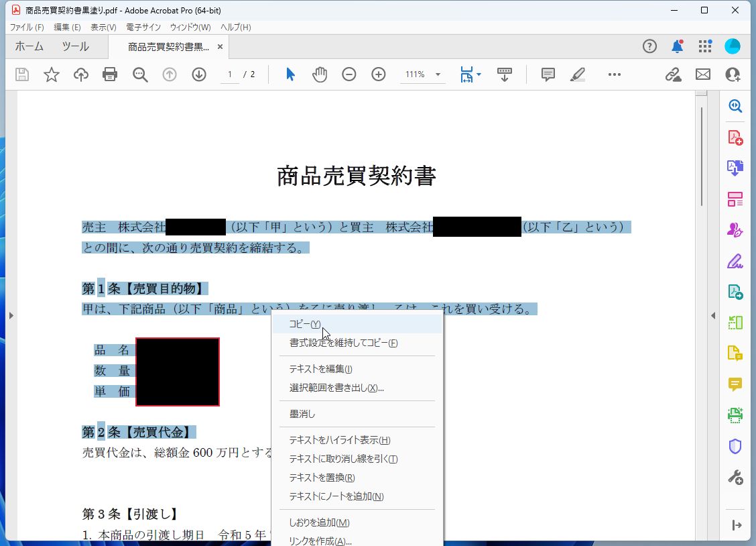The width and height of the screenshot is (756, 546).
Task: Open the Create PDF tool in right panel
Action: (x=735, y=136)
